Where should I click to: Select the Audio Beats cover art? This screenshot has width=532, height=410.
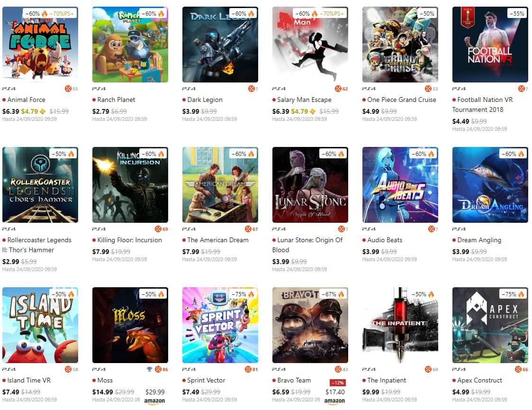(x=400, y=185)
